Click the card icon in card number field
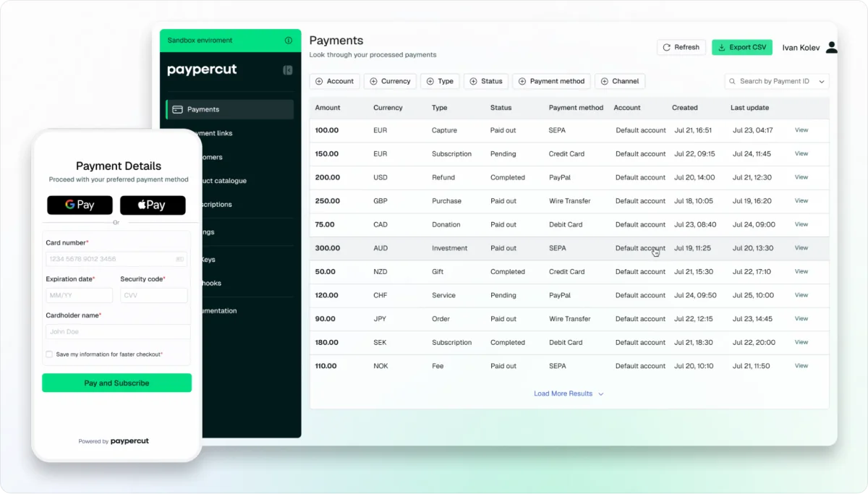The image size is (868, 494). point(179,259)
